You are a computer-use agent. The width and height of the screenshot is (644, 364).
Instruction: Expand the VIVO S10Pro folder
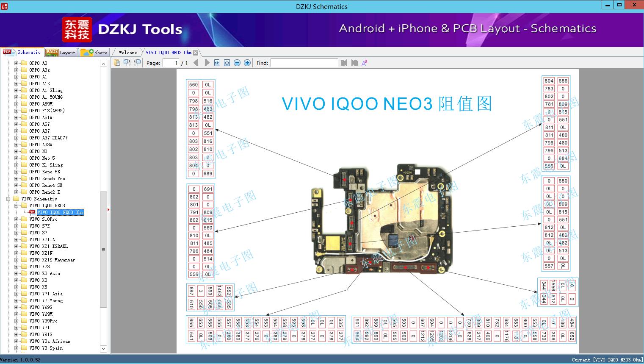click(17, 219)
